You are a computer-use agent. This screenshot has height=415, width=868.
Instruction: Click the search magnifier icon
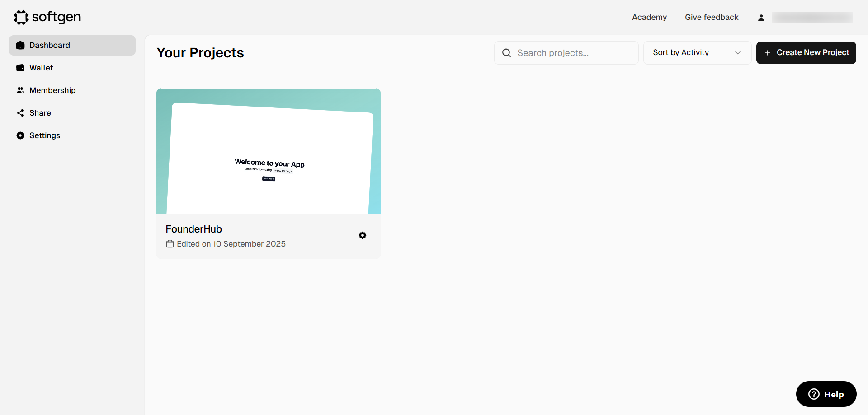click(507, 53)
